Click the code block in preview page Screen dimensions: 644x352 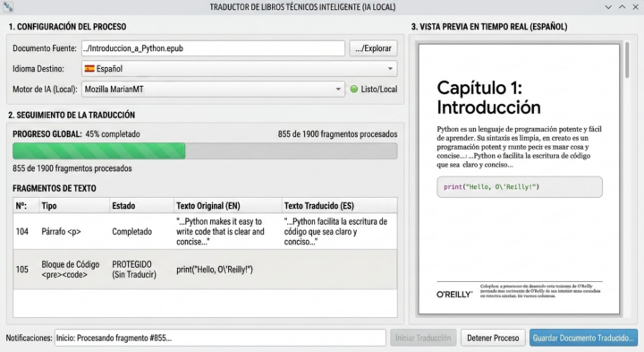coord(520,187)
